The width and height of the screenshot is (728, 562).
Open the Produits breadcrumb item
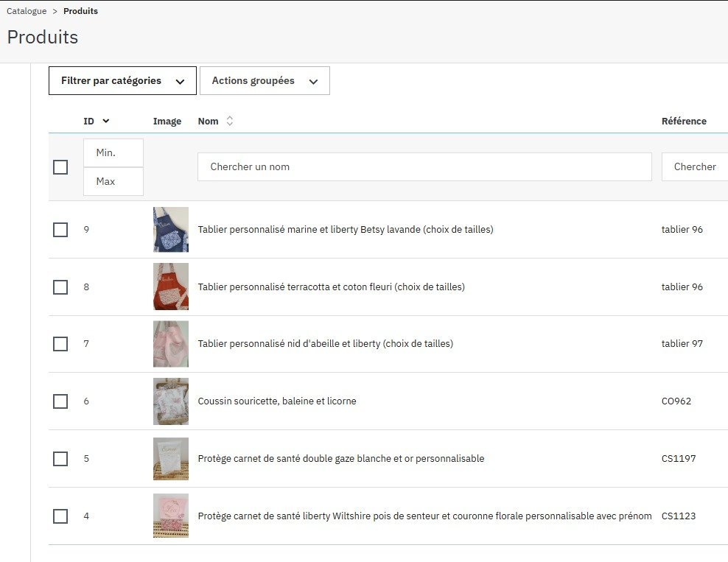(x=81, y=11)
